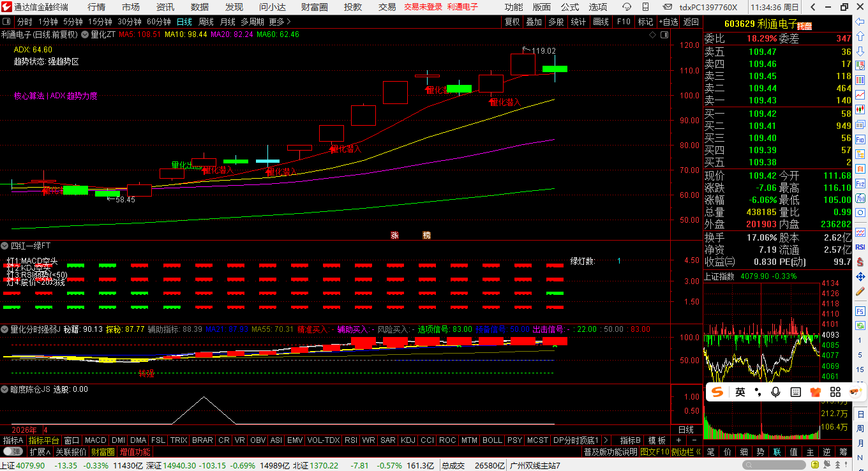Select the 周线 period option

tap(206, 22)
